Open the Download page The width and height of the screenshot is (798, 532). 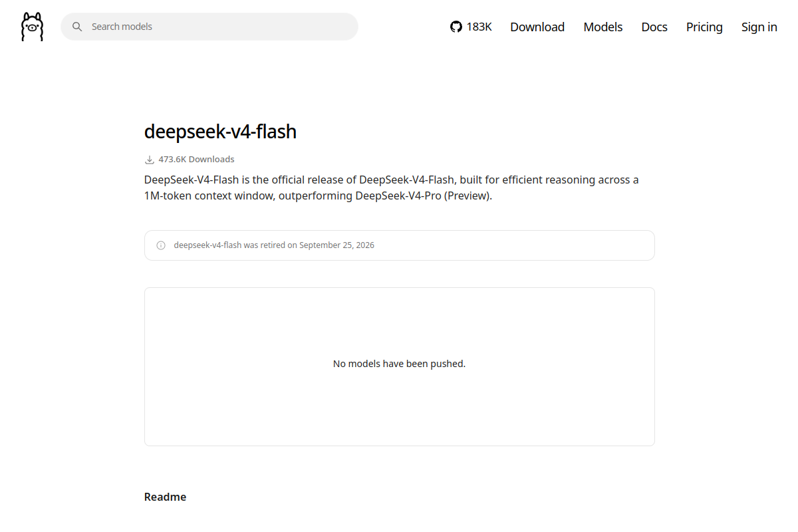(x=537, y=27)
